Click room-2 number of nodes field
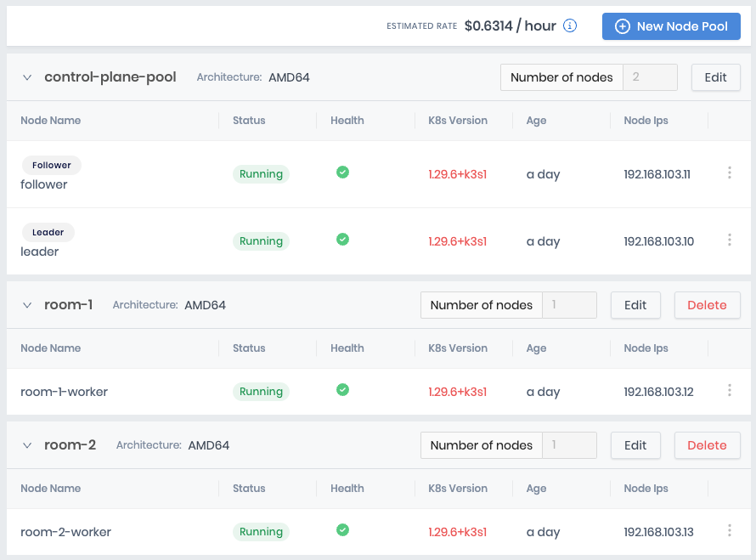Screen dimensions: 756x560 coord(569,445)
